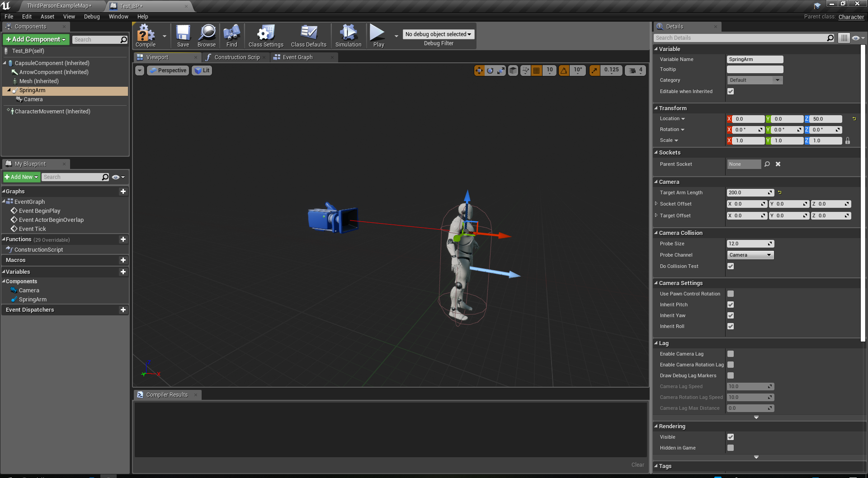Viewport: 868px width, 478px height.
Task: Toggle rotation snapping in the viewport
Action: [x=563, y=70]
